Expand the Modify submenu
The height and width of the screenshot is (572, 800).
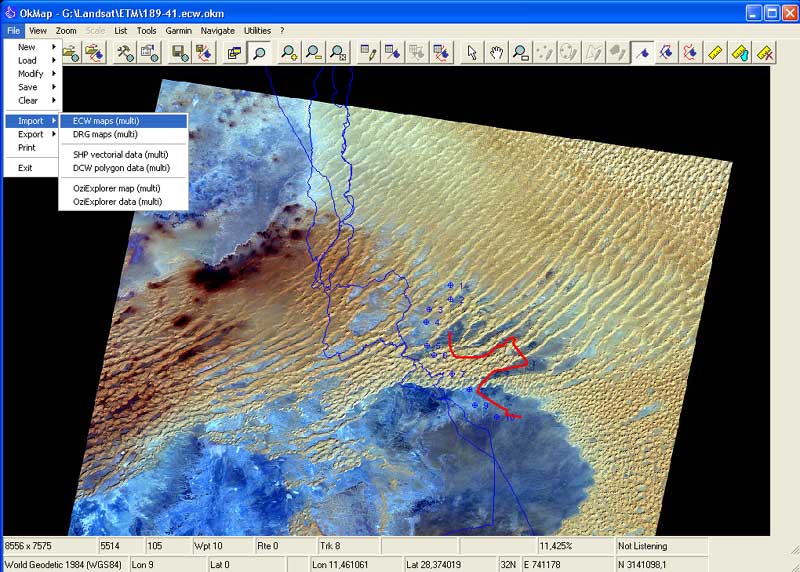33,73
